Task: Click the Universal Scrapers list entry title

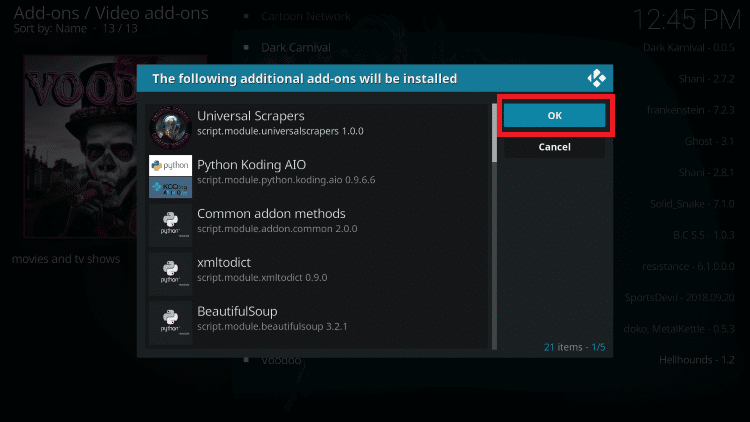Action: click(251, 116)
